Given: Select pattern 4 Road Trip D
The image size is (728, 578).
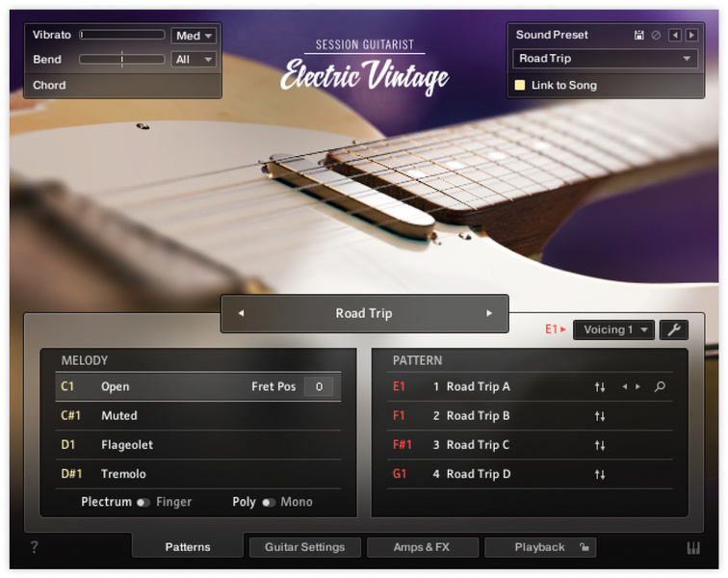Looking at the screenshot, I should coord(530,474).
